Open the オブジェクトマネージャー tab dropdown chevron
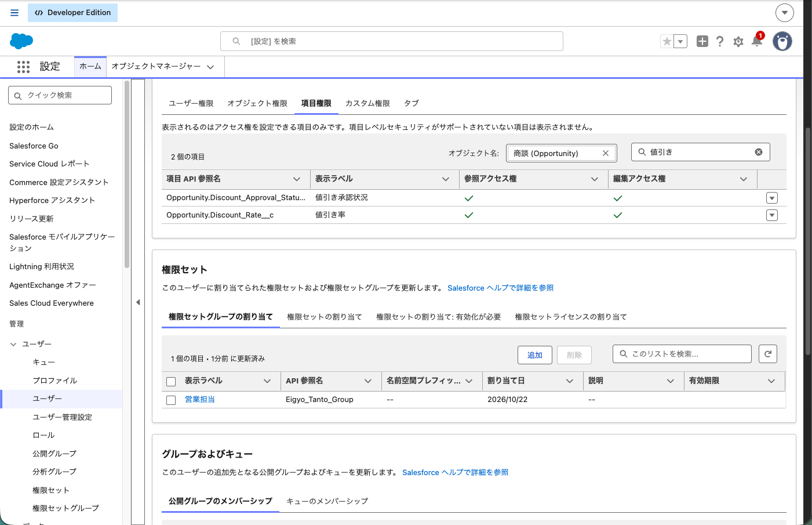 click(x=210, y=67)
